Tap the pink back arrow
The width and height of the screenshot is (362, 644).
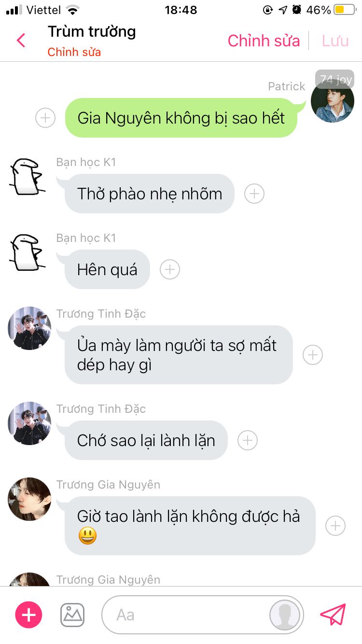pos(21,41)
